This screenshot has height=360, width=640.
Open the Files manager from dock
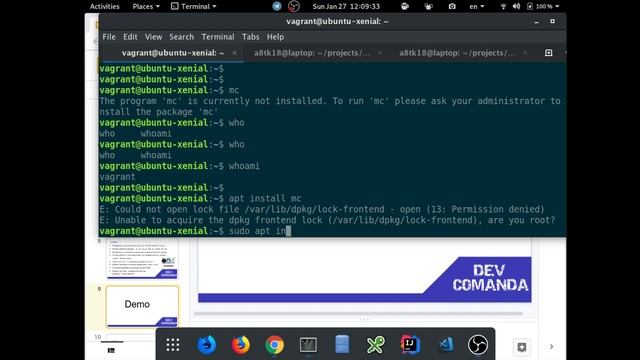pyautogui.click(x=342, y=345)
